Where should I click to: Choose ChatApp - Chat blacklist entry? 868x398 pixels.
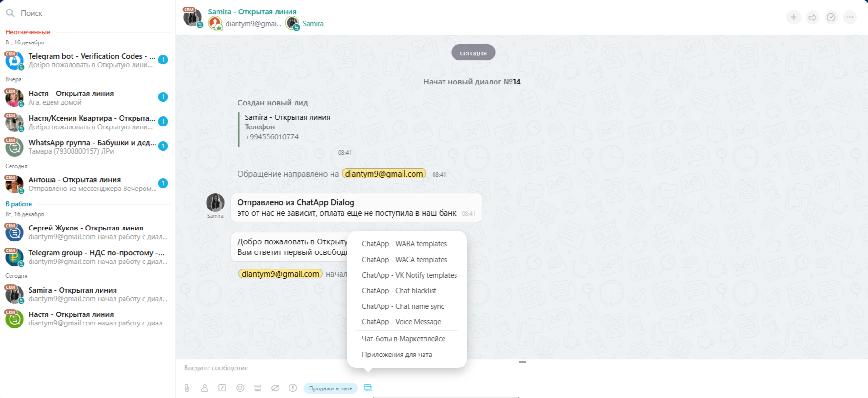399,291
